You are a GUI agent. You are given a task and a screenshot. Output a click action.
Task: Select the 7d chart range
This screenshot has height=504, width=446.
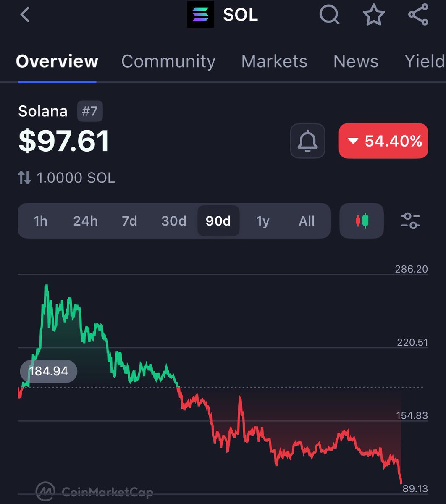(130, 221)
